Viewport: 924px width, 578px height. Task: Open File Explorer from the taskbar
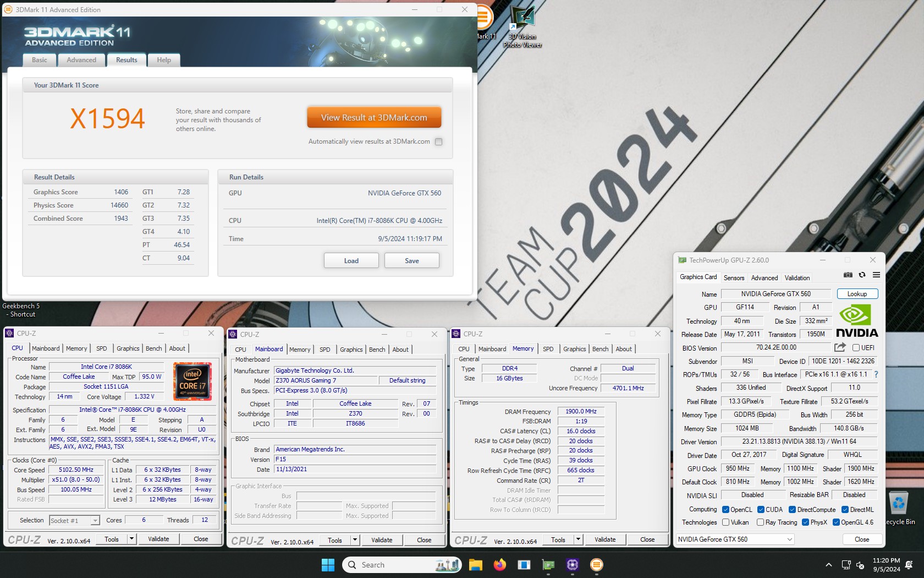coord(476,565)
